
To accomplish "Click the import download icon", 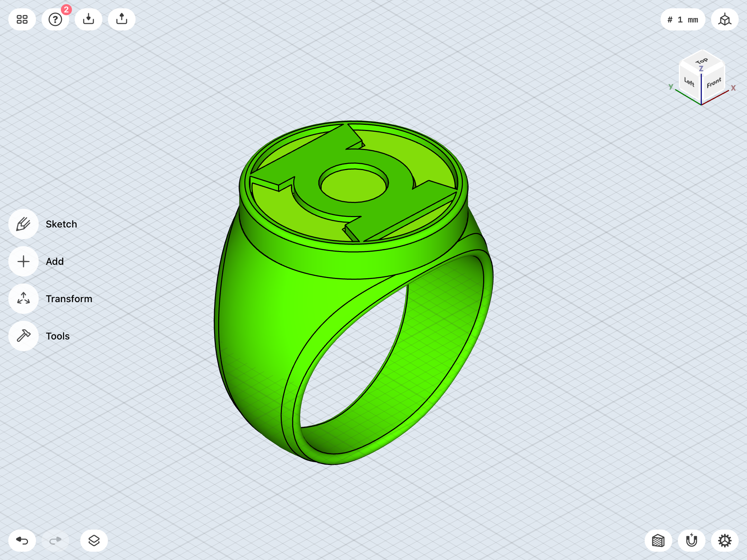I will pyautogui.click(x=89, y=19).
